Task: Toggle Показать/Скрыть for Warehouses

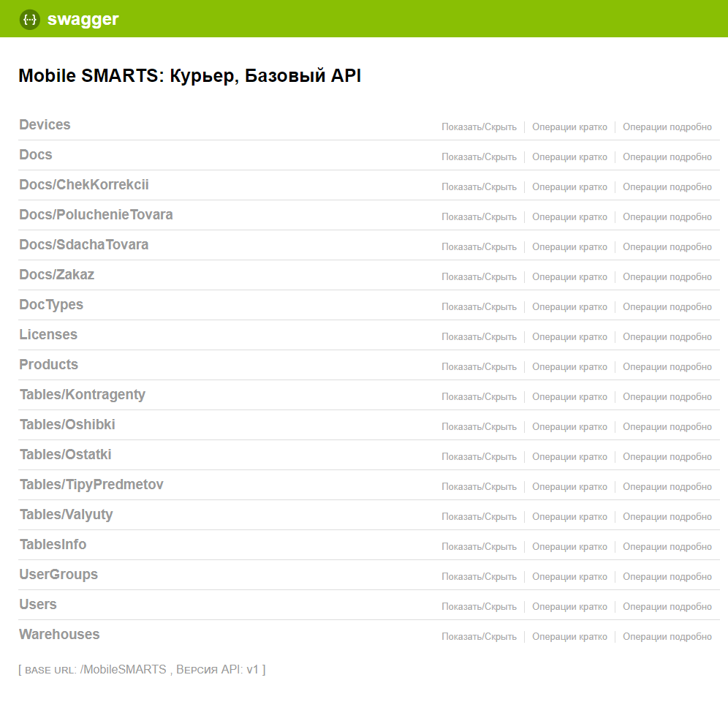Action: pyautogui.click(x=479, y=636)
